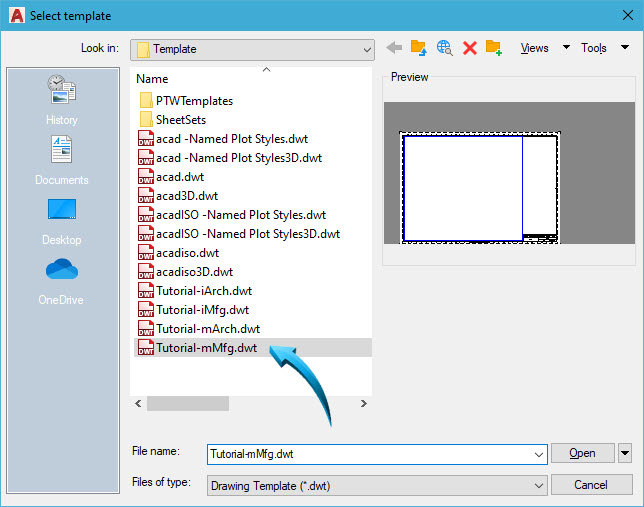Click DWT icon beside Tutorial-mMfg.dwt
The height and width of the screenshot is (507, 644).
tap(146, 348)
